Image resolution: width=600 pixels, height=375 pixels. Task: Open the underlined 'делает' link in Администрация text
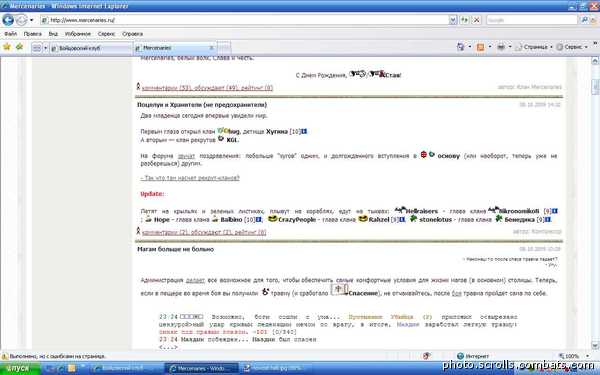point(195,280)
